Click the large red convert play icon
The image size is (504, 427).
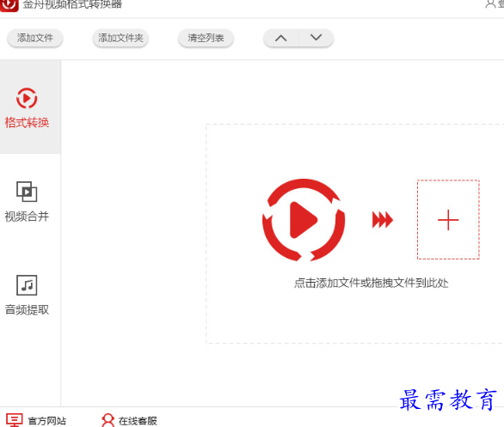tap(304, 220)
